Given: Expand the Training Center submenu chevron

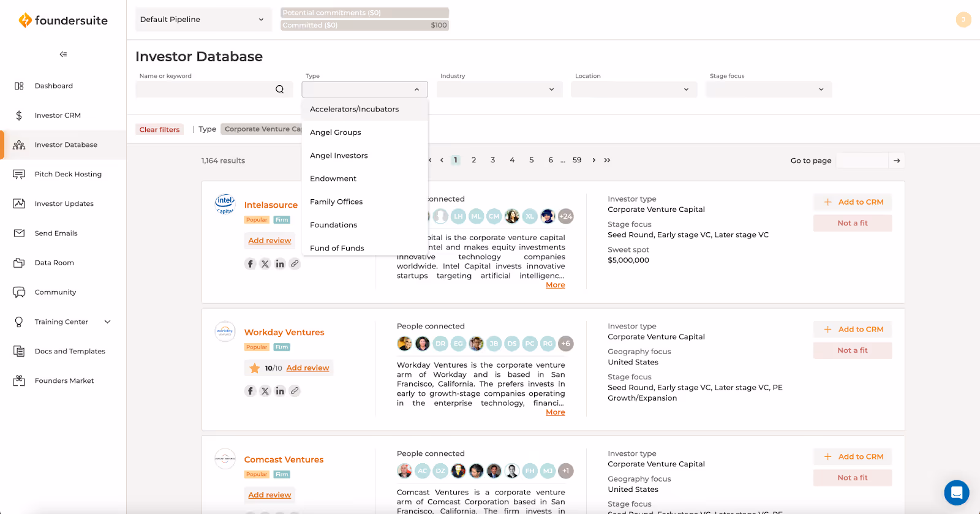Looking at the screenshot, I should click(x=108, y=322).
